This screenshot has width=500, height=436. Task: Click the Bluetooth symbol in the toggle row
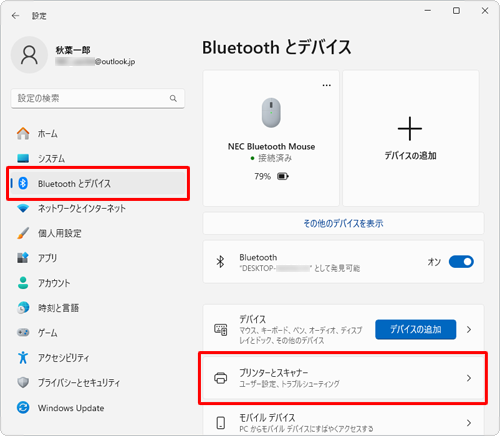tap(220, 262)
